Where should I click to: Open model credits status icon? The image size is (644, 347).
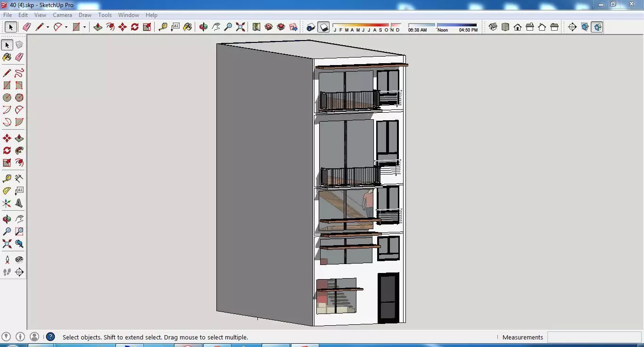tap(20, 337)
